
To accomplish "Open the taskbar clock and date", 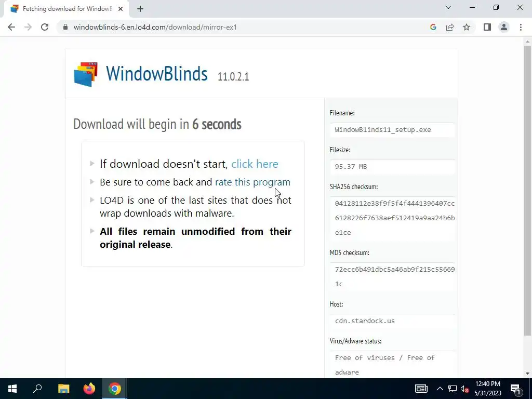I will pyautogui.click(x=487, y=389).
